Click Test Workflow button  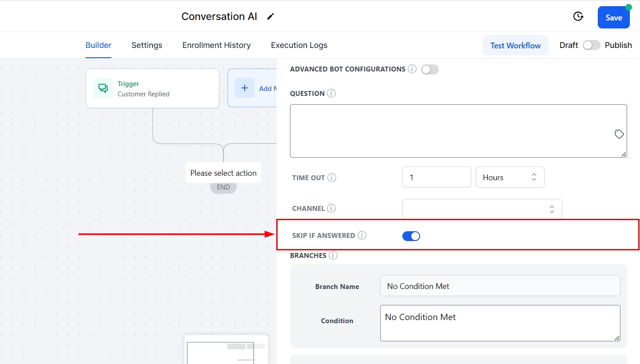pos(515,45)
